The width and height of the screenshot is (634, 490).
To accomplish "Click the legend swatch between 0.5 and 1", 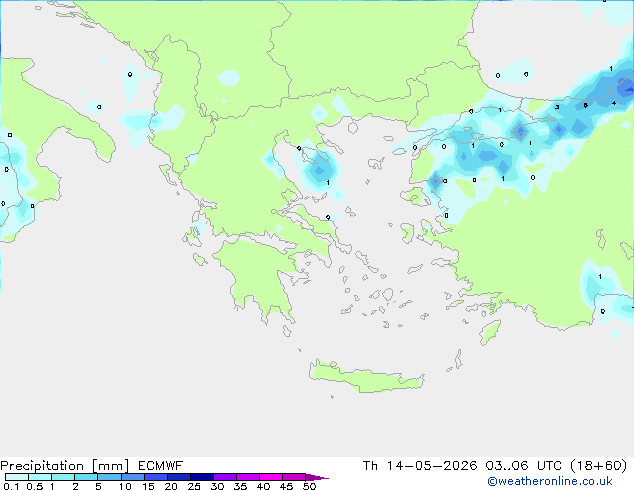I will [x=40, y=477].
